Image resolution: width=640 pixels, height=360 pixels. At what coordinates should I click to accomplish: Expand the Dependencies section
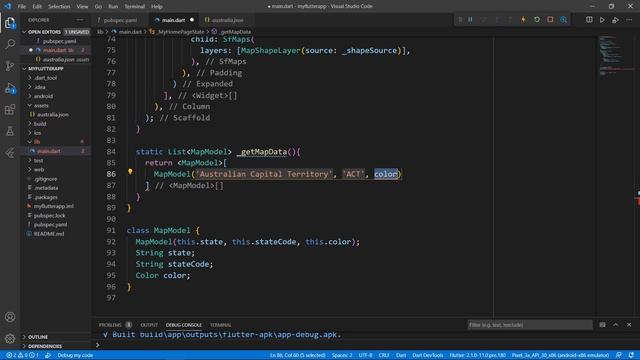tap(56, 346)
